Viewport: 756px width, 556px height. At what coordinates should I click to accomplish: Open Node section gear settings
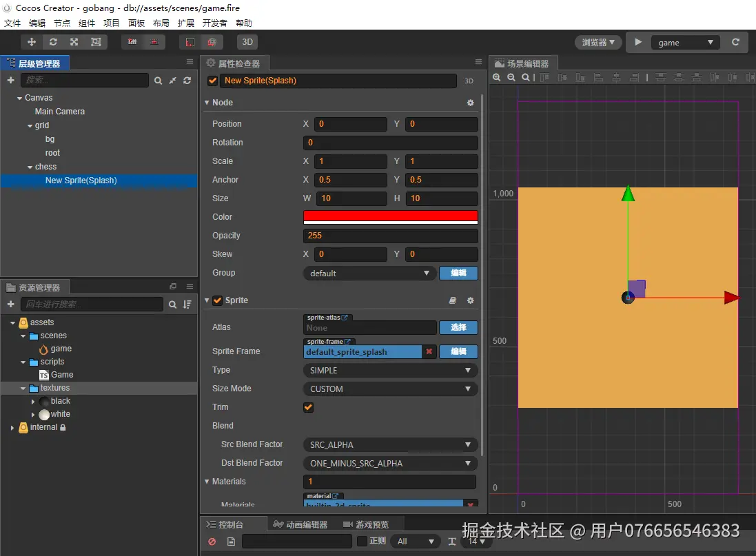[471, 103]
